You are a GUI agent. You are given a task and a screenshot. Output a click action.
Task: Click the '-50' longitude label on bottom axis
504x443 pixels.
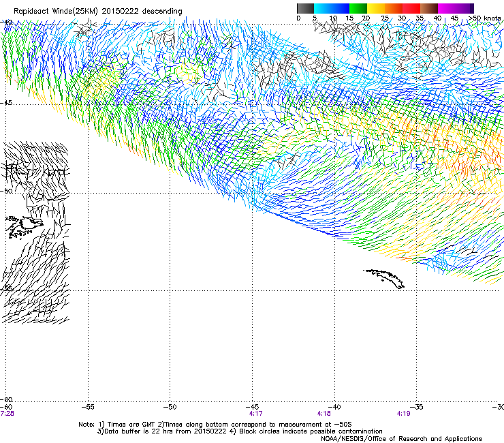point(170,407)
